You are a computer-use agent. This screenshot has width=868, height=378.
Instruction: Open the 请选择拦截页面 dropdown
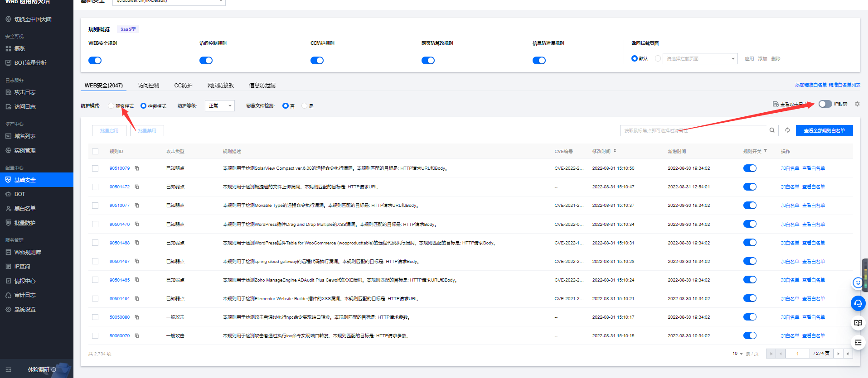(x=700, y=59)
